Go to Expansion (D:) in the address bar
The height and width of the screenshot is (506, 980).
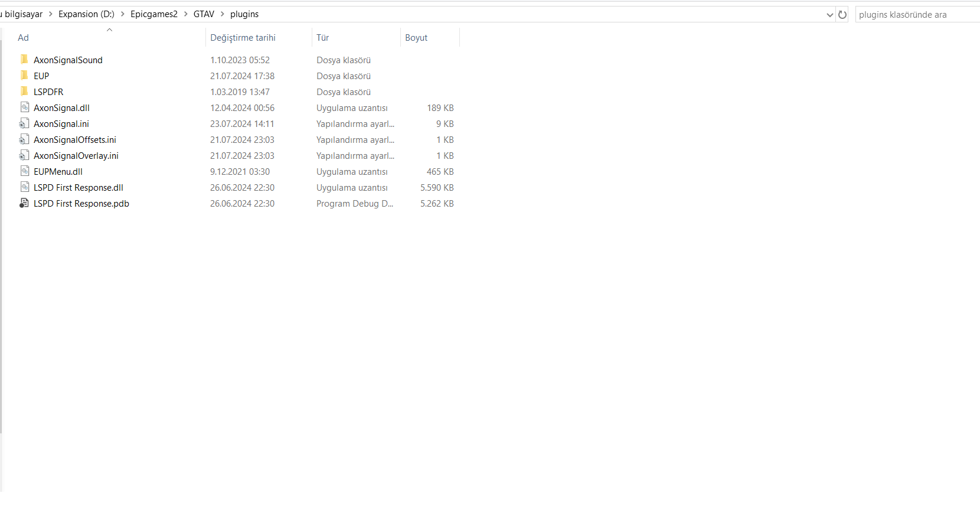86,14
